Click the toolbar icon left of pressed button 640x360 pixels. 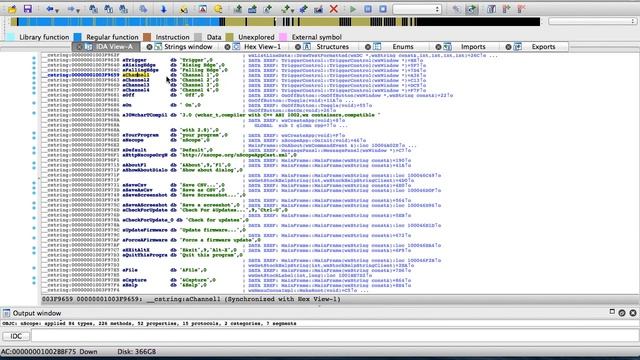tap(456, 9)
